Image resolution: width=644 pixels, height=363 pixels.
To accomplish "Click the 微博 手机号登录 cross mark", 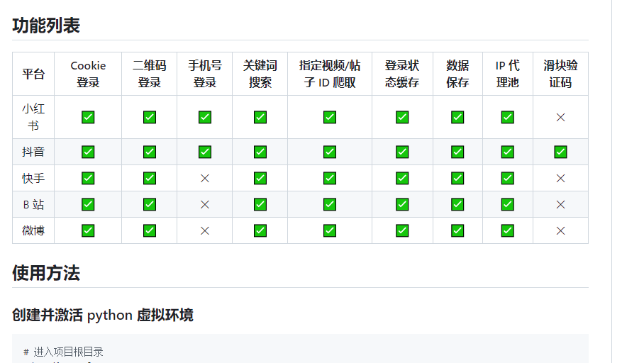I will [205, 230].
